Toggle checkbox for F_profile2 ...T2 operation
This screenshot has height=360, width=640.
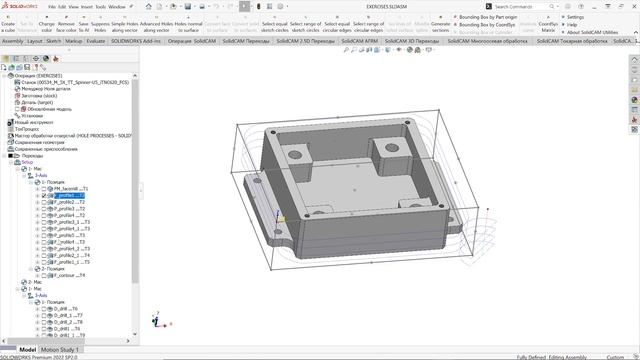click(44, 202)
